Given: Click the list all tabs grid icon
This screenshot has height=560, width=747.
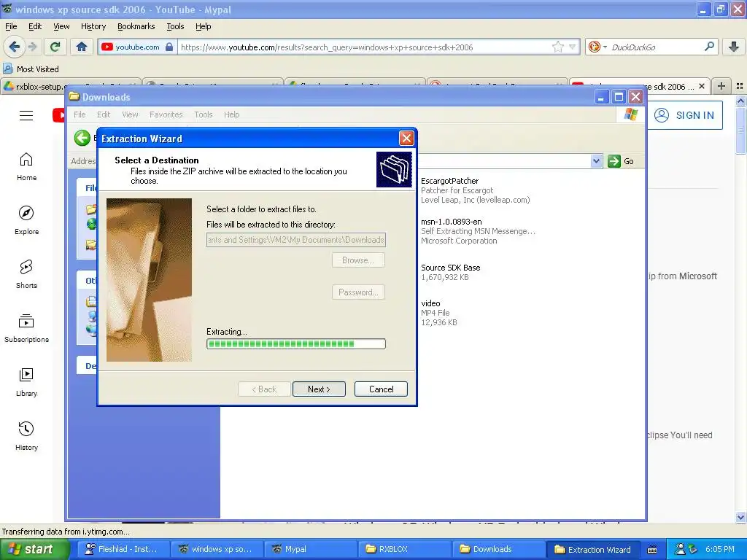Looking at the screenshot, I should [x=740, y=86].
